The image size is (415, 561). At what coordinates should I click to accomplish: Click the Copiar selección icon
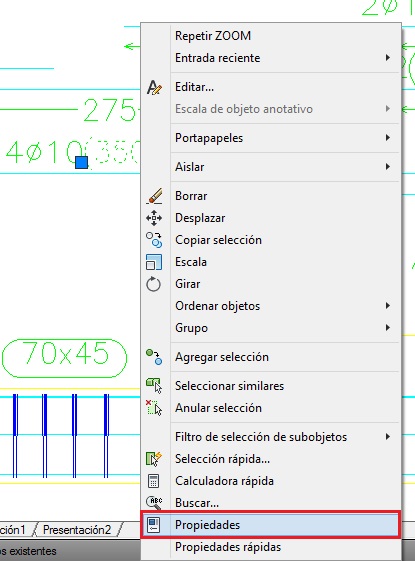tap(154, 240)
